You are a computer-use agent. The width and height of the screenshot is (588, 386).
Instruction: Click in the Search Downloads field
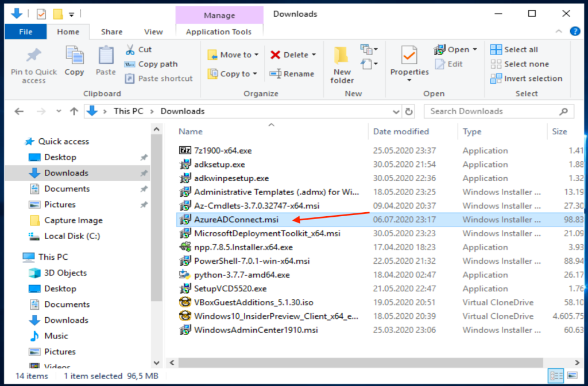[499, 112]
